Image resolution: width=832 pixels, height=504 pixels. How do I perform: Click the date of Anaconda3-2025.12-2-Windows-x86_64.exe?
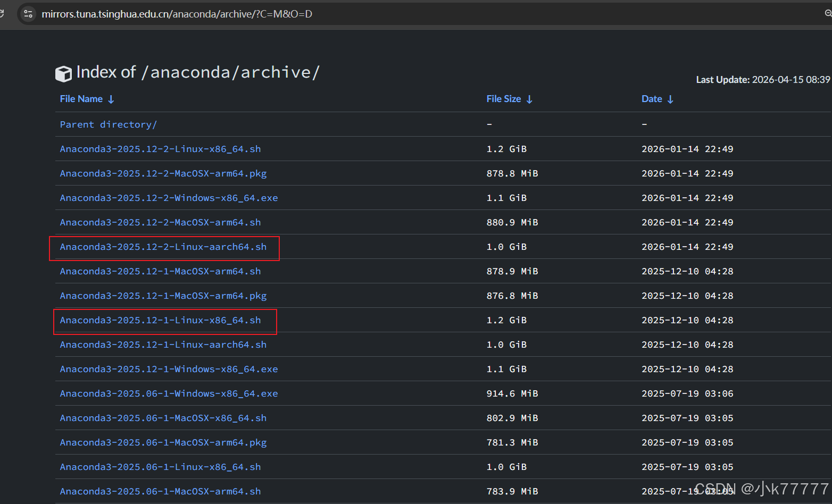point(687,198)
